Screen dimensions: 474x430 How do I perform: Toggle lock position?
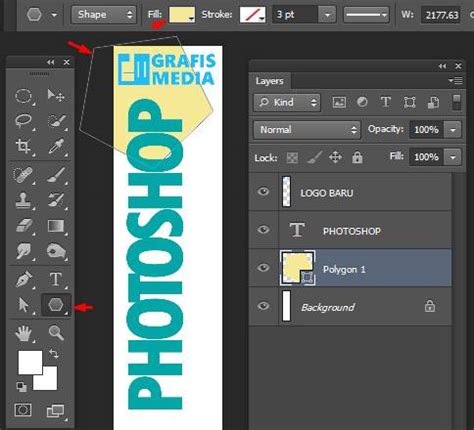click(x=335, y=157)
